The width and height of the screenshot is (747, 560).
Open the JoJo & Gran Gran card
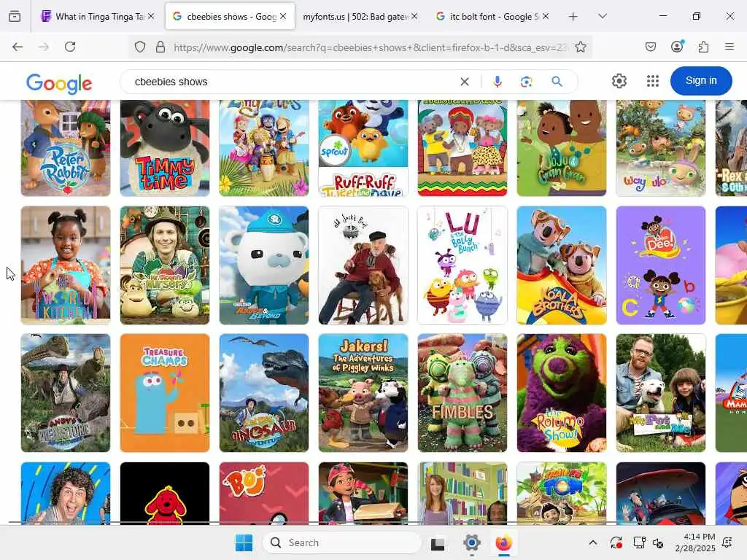(562, 148)
